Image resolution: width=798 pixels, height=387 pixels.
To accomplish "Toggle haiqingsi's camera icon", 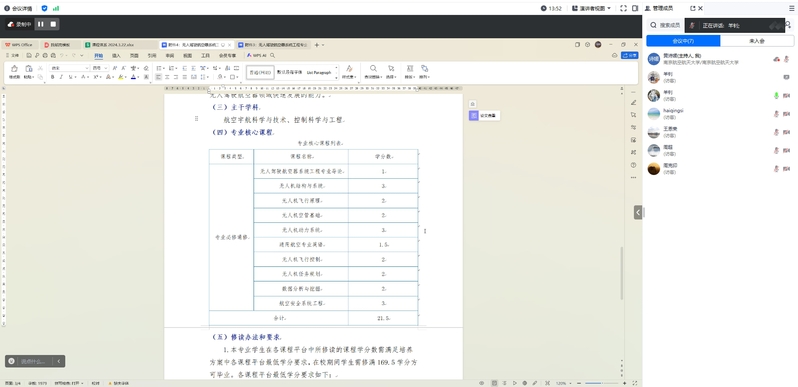I will click(786, 114).
